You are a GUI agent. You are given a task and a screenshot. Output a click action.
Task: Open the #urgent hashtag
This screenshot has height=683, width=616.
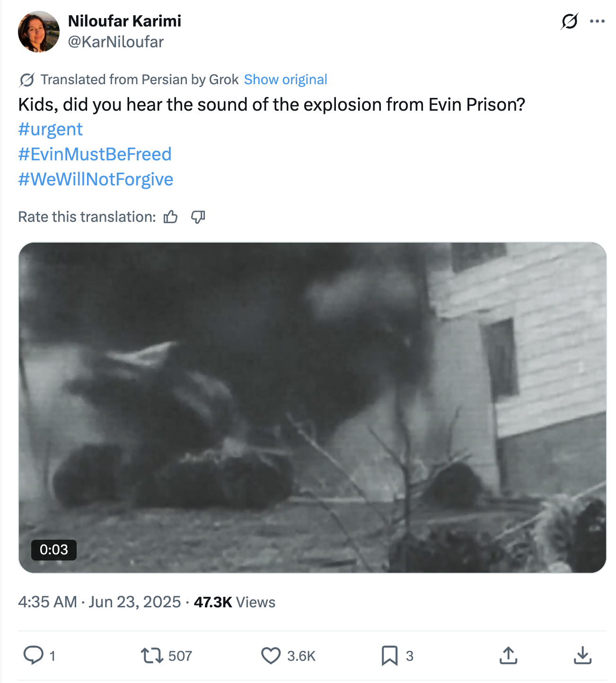pyautogui.click(x=51, y=129)
